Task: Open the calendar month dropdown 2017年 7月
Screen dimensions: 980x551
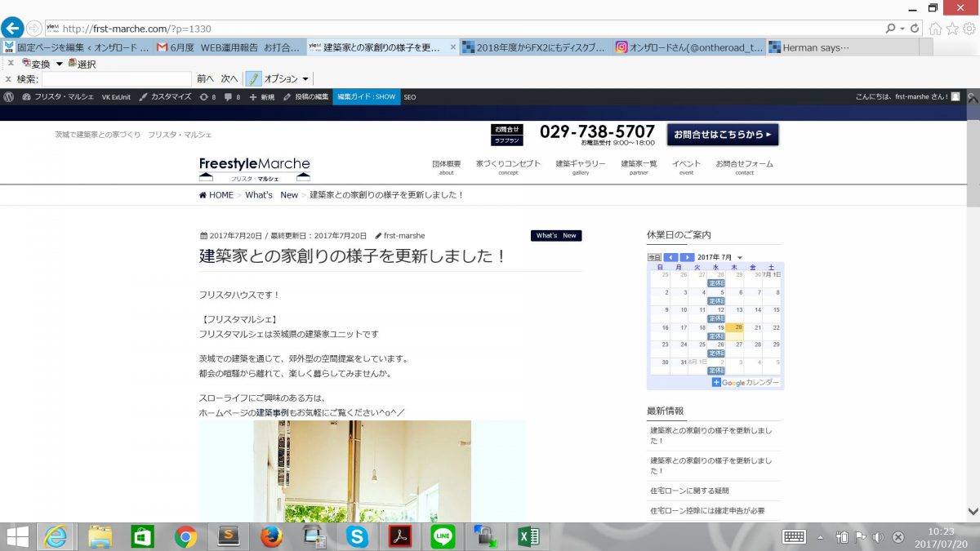Action: pyautogui.click(x=720, y=257)
